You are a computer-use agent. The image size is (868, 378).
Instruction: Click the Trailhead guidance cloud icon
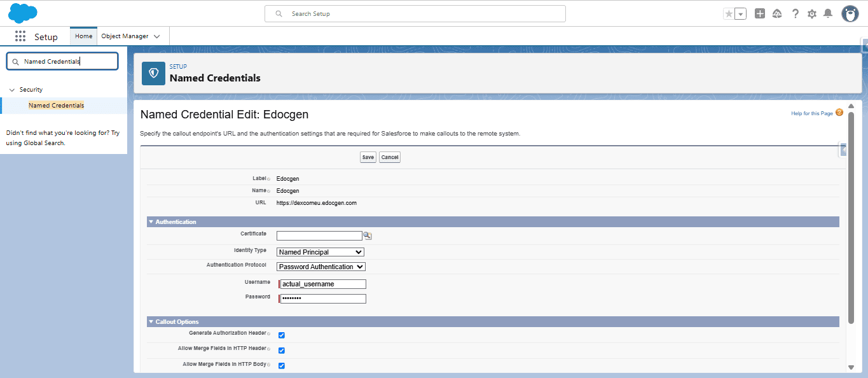pos(777,13)
